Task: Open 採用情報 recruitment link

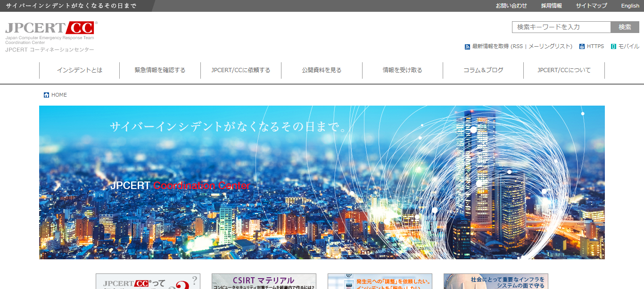Action: (x=551, y=6)
